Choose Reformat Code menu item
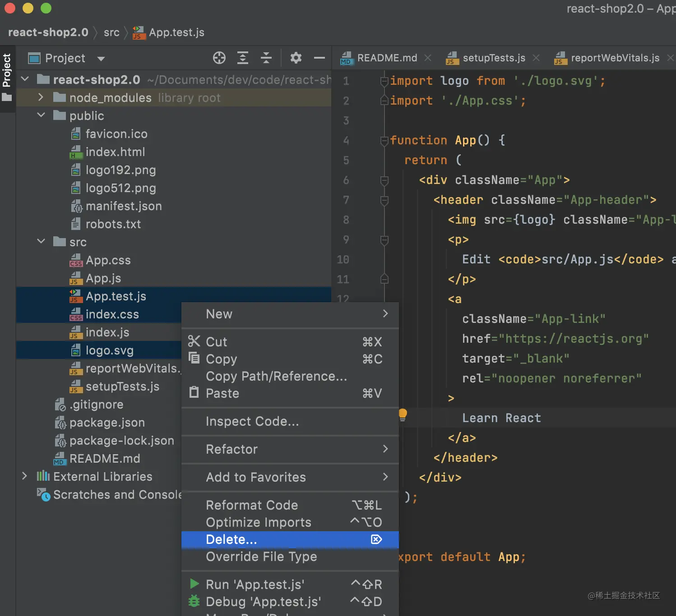 tap(290, 505)
